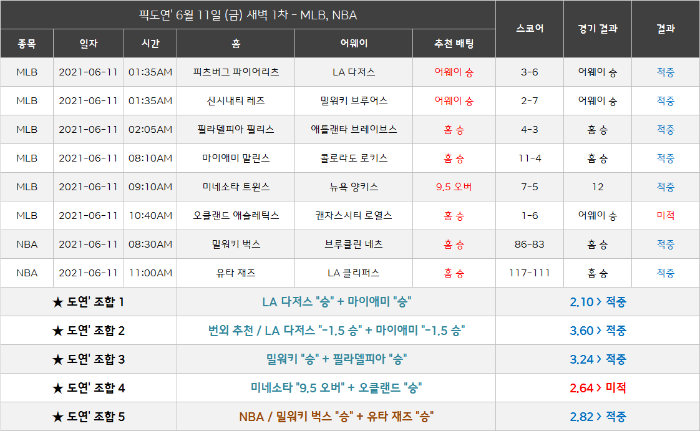Select away team 'LA 다저스'
Image resolution: width=700 pixels, height=431 pixels.
point(354,72)
